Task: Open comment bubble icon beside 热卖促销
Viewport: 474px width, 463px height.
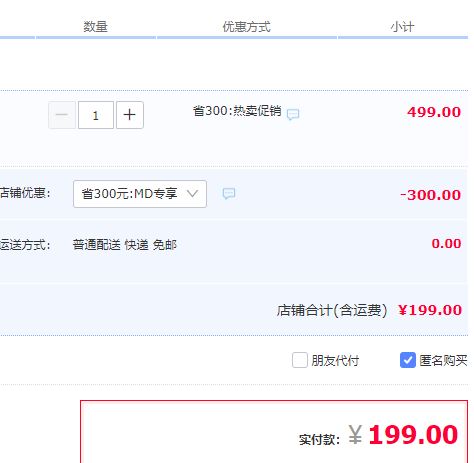Action: coord(293,114)
